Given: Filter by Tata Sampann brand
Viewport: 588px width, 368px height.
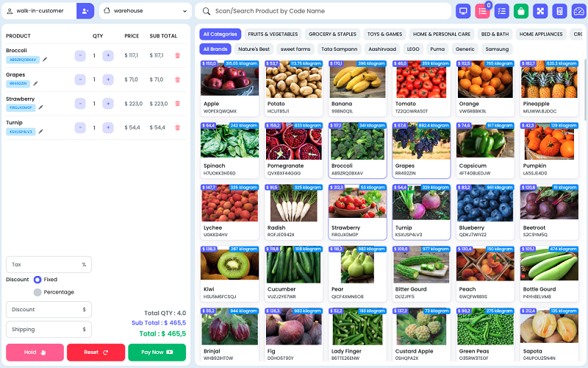Looking at the screenshot, I should pos(339,49).
